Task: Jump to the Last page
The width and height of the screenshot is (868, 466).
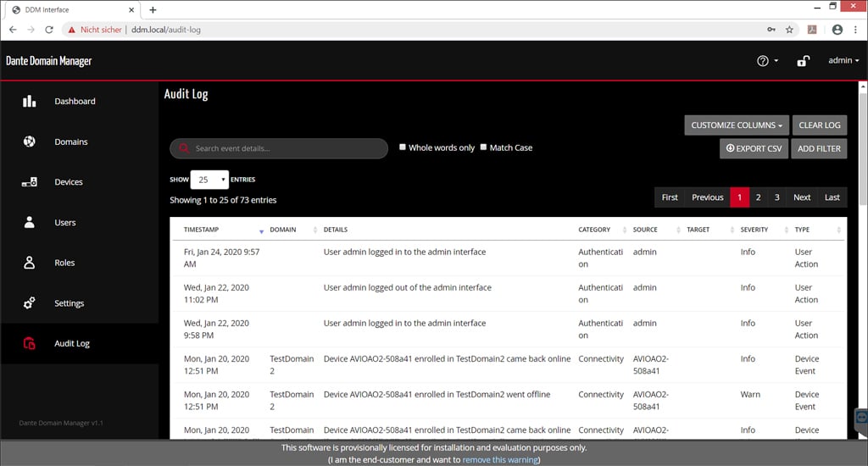Action: [x=832, y=197]
